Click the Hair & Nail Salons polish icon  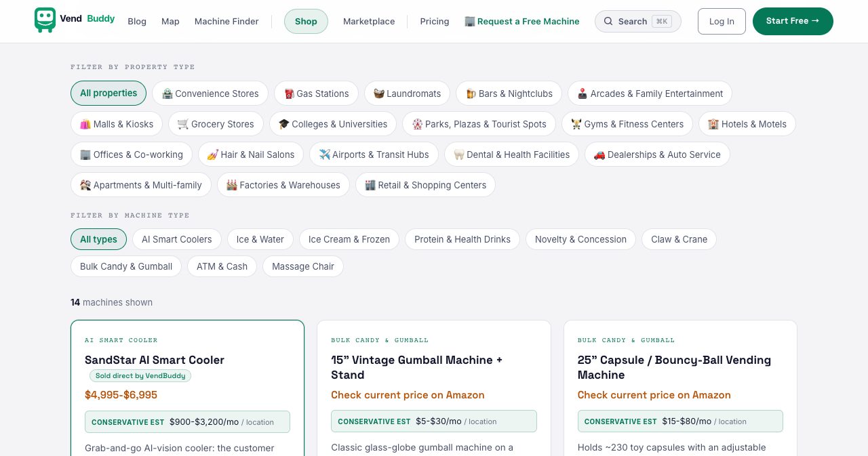[213, 154]
